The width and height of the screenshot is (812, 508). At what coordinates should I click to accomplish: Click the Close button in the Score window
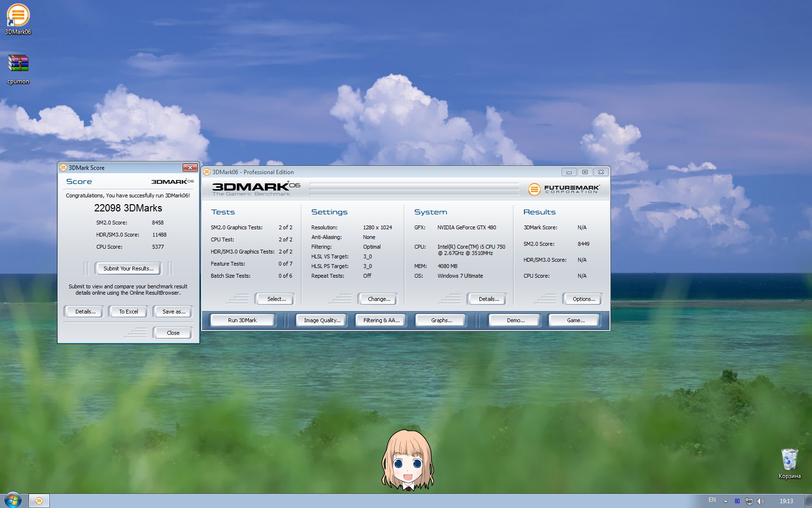tap(173, 333)
